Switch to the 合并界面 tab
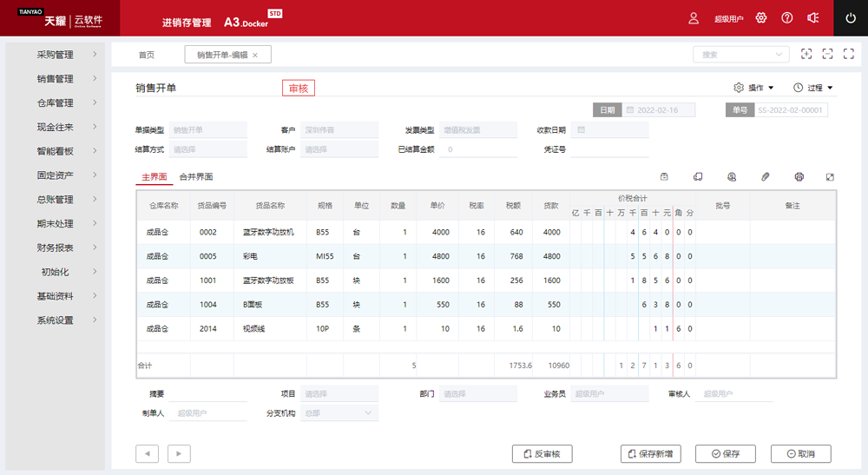 (x=196, y=177)
